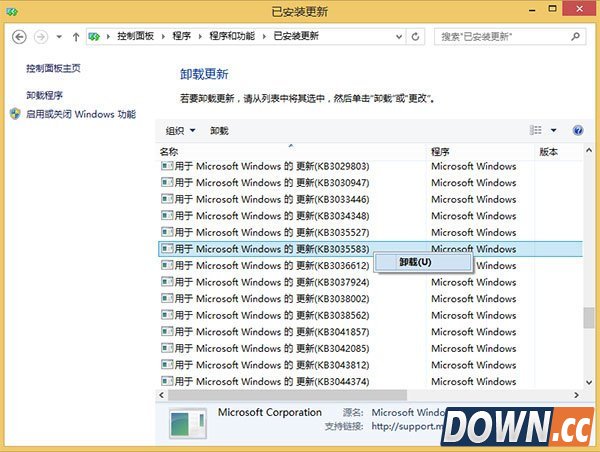Screen dimensions: 600x452
Task: Click the icon of update KB3042085
Action: pos(167,348)
